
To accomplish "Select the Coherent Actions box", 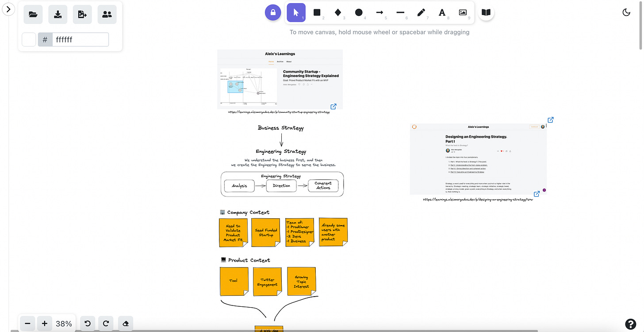I will tap(323, 185).
